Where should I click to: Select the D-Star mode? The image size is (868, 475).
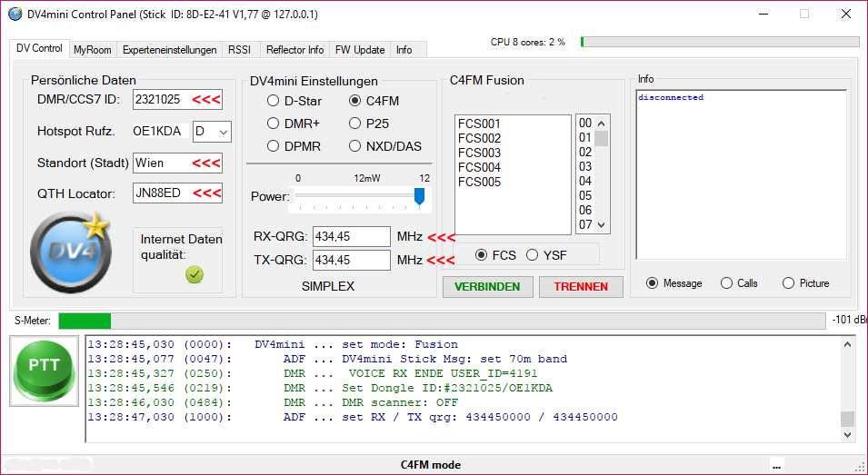[x=294, y=101]
